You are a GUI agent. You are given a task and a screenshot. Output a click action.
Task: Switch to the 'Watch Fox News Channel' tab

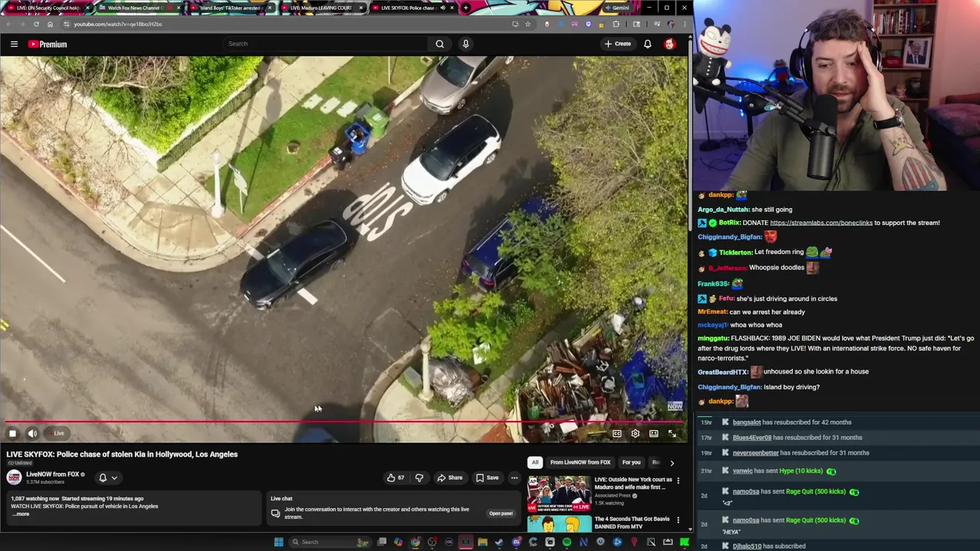pos(139,8)
